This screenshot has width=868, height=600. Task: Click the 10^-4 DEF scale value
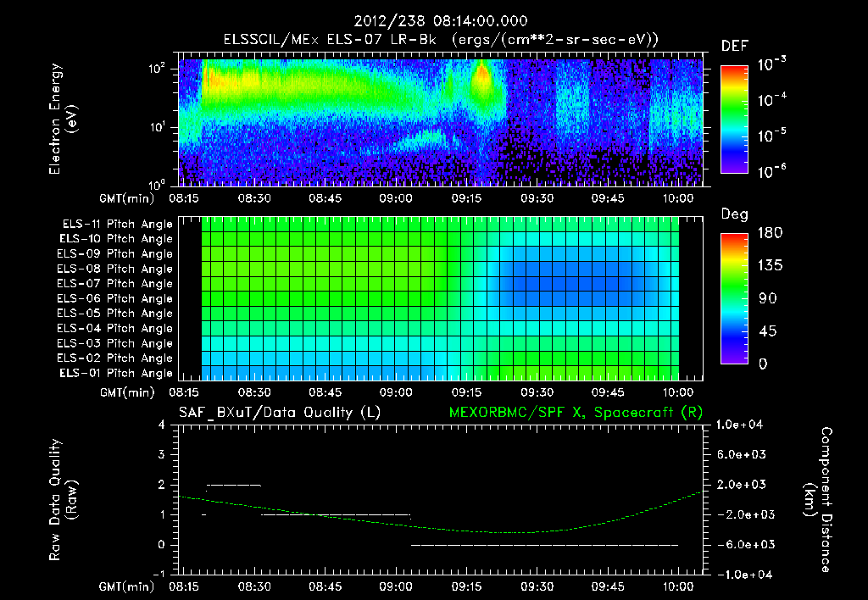pyautogui.click(x=771, y=100)
